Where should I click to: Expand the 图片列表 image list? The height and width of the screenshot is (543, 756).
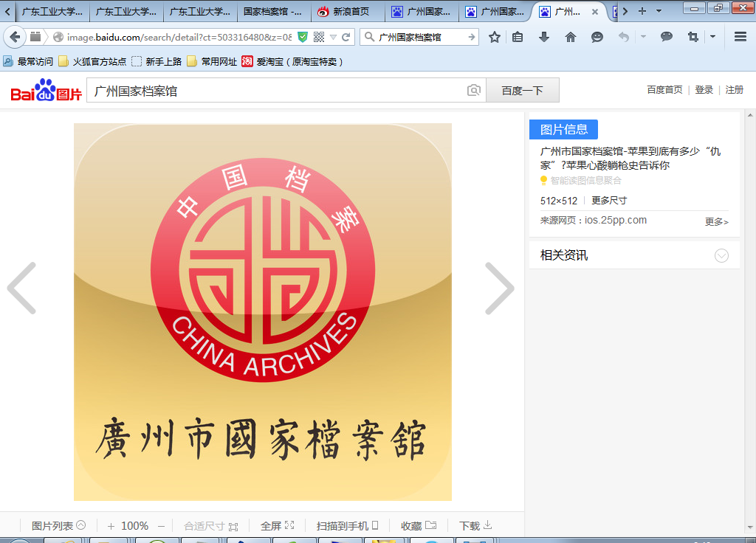coord(58,526)
